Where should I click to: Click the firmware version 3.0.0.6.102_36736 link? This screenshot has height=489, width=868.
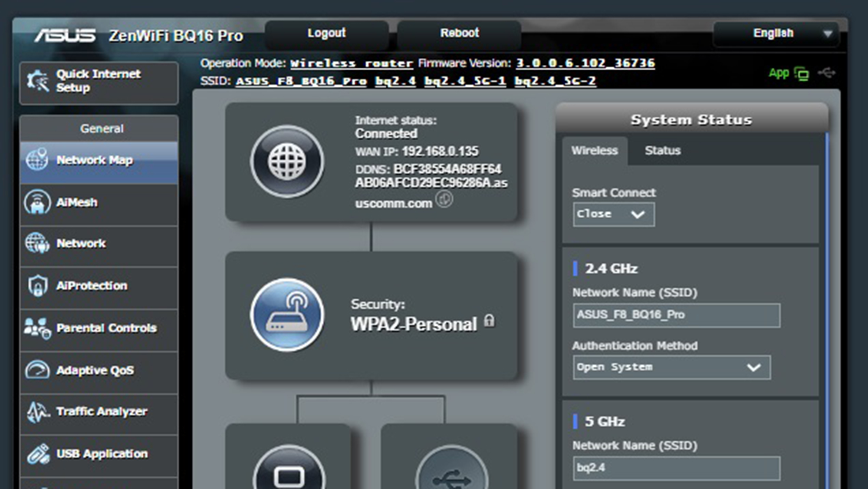585,63
